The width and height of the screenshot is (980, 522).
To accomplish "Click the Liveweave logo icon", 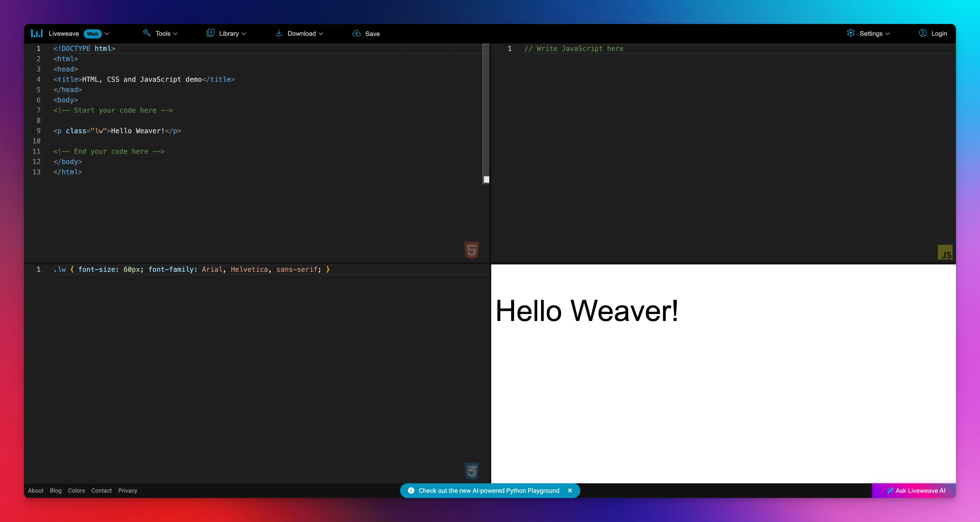I will (37, 34).
